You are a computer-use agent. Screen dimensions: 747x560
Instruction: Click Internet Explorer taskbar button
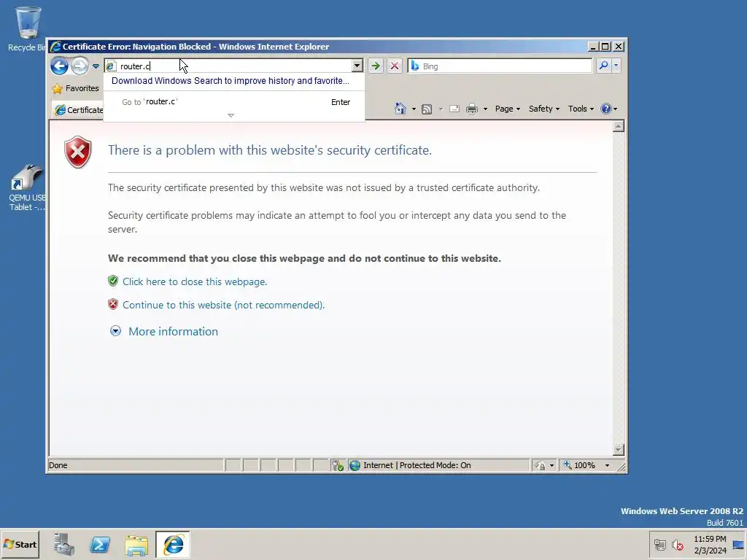[173, 544]
